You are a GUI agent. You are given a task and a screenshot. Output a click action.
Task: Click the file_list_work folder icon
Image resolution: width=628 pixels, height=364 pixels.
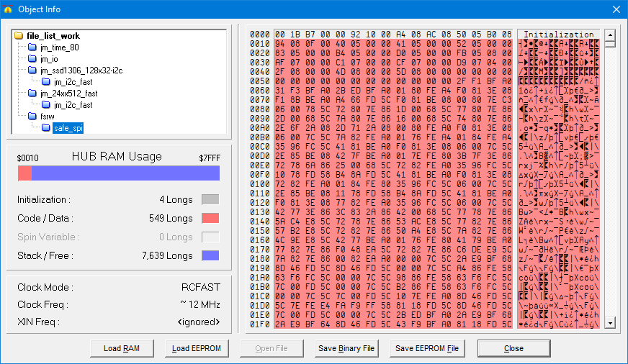tap(19, 36)
